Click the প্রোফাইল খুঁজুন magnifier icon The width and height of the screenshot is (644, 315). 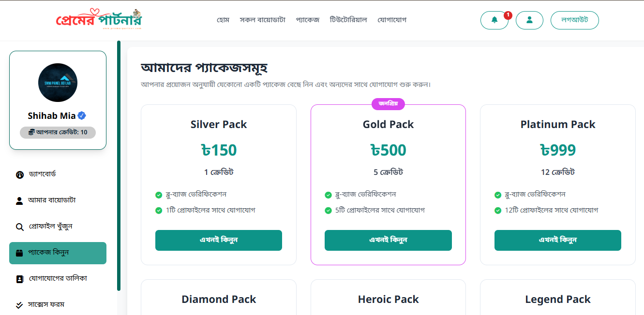20,227
